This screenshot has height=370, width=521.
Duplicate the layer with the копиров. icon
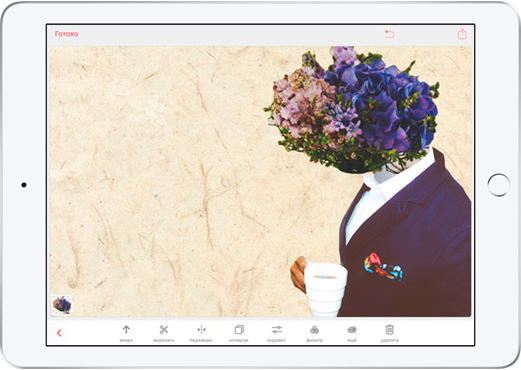click(x=239, y=333)
